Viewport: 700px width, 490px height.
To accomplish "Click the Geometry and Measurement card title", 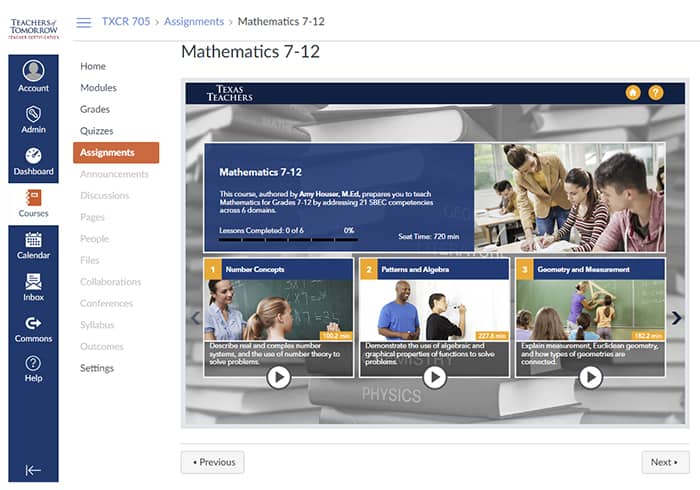I will pyautogui.click(x=583, y=270).
